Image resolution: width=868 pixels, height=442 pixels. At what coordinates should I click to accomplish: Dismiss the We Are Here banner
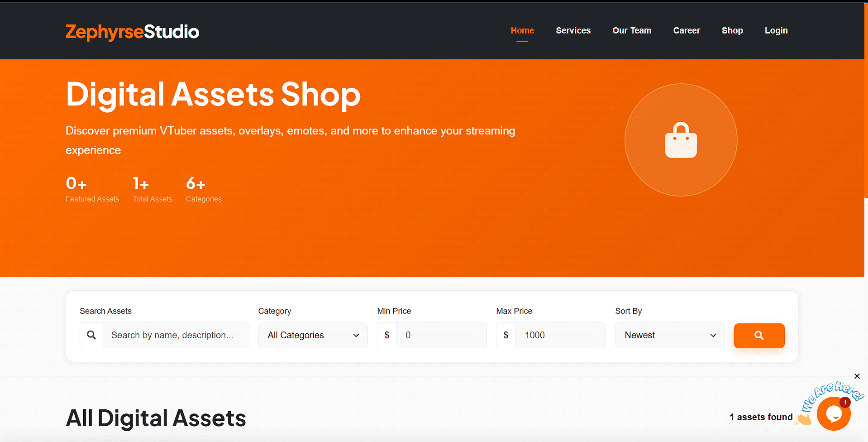click(x=857, y=376)
